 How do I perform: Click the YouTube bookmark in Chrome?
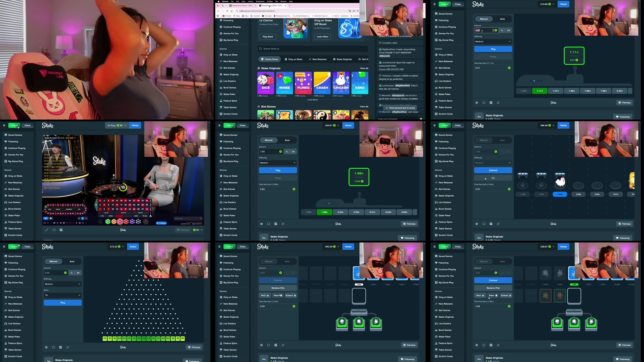coord(227,16)
